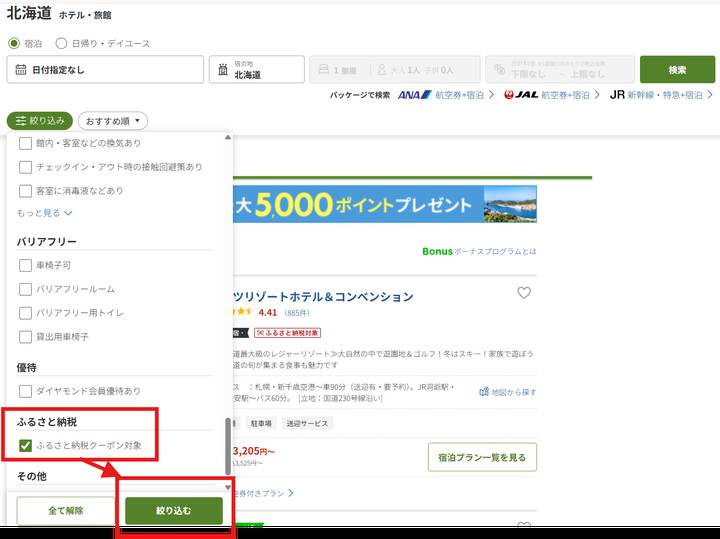Click the person icon for guest count
Viewport: 720px width, 539px height.
click(382, 70)
